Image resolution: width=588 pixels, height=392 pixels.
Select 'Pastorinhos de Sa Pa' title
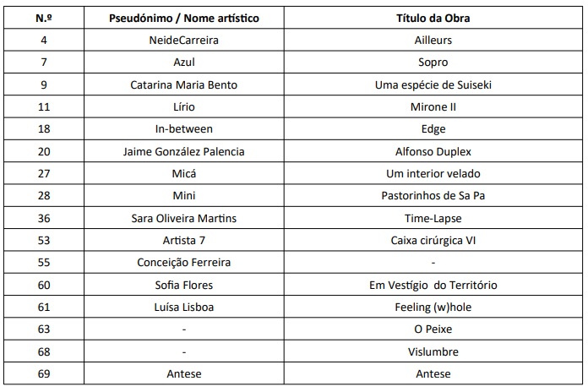433,196
